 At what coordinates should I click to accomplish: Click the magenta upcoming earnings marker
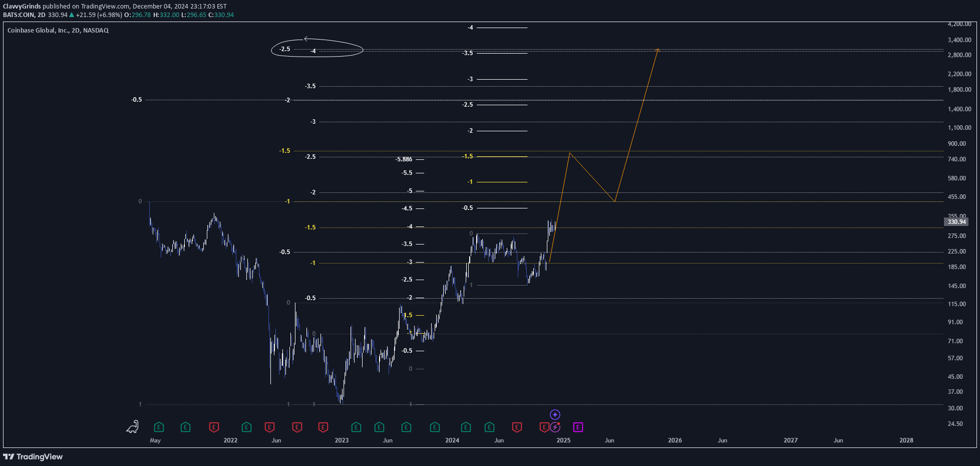tap(578, 427)
